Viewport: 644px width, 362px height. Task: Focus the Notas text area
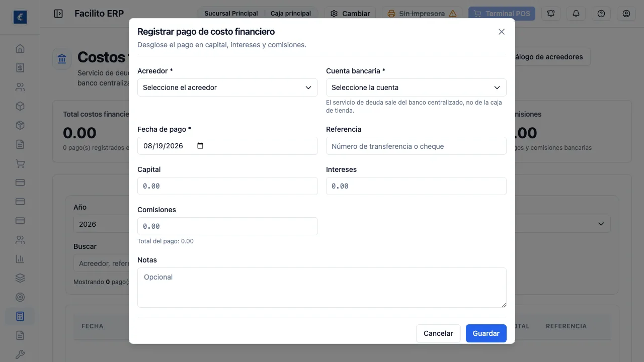click(x=322, y=288)
